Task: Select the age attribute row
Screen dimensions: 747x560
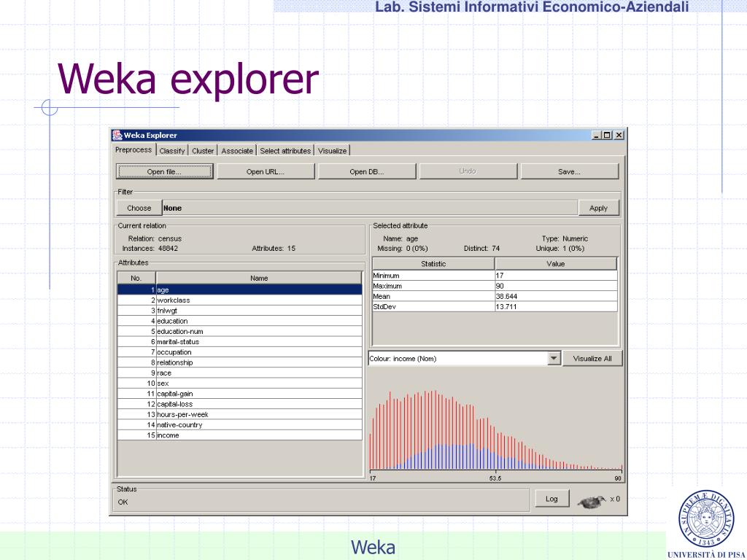Action: click(239, 289)
